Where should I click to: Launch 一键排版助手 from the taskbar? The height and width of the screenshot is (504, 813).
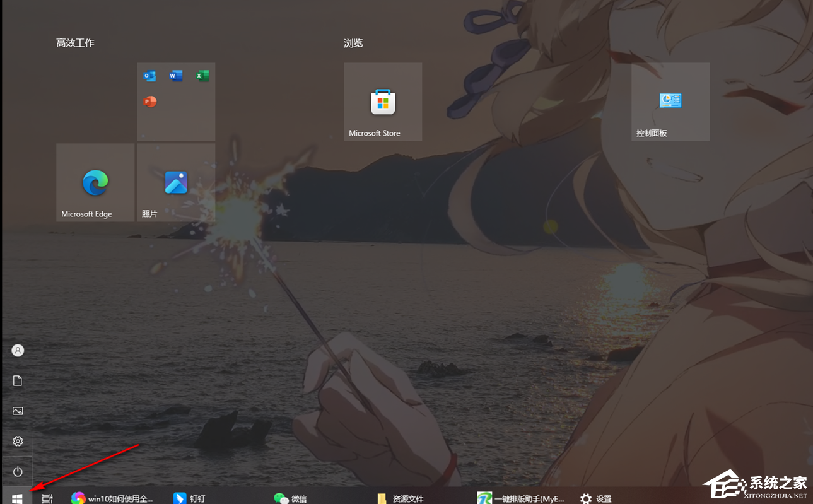(484, 498)
